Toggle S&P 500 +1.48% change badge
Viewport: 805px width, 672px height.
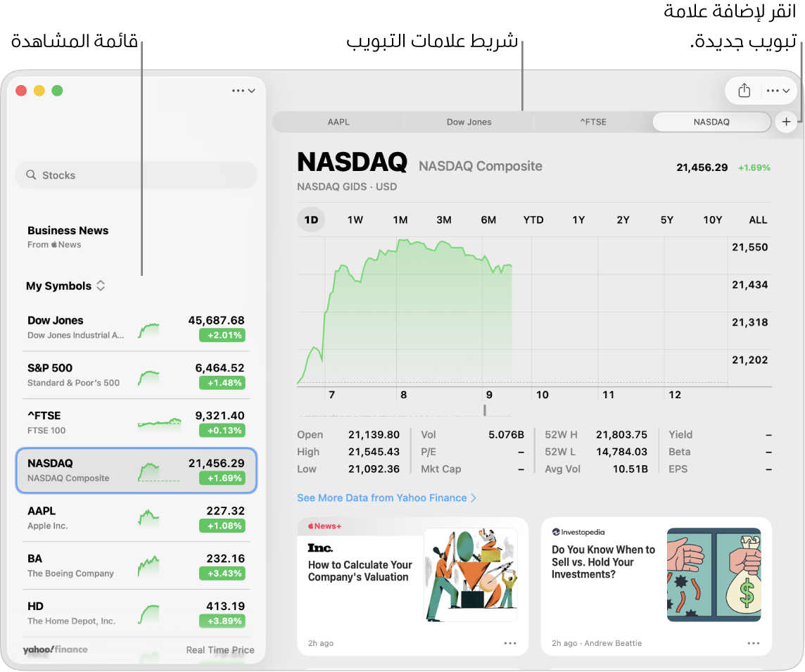click(222, 383)
